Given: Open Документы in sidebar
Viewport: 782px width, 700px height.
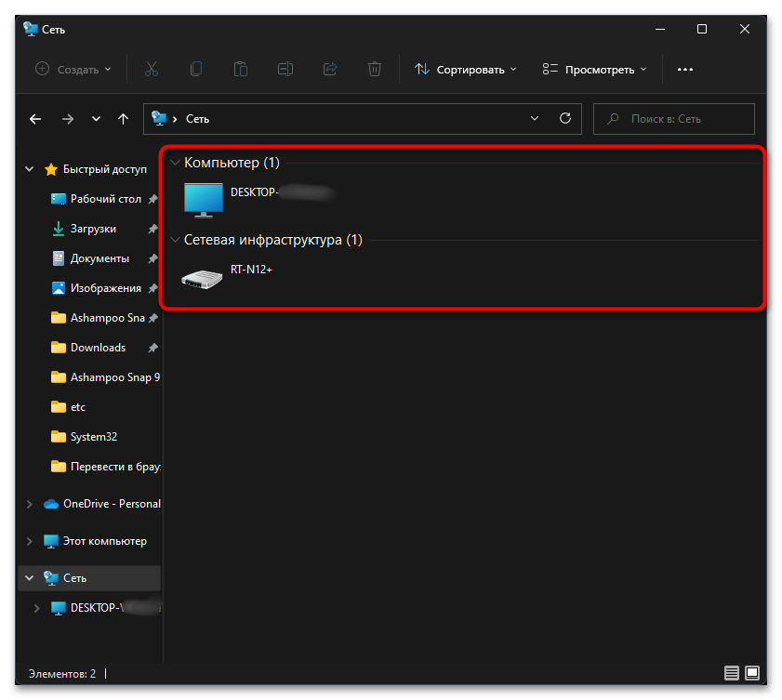Looking at the screenshot, I should (99, 258).
